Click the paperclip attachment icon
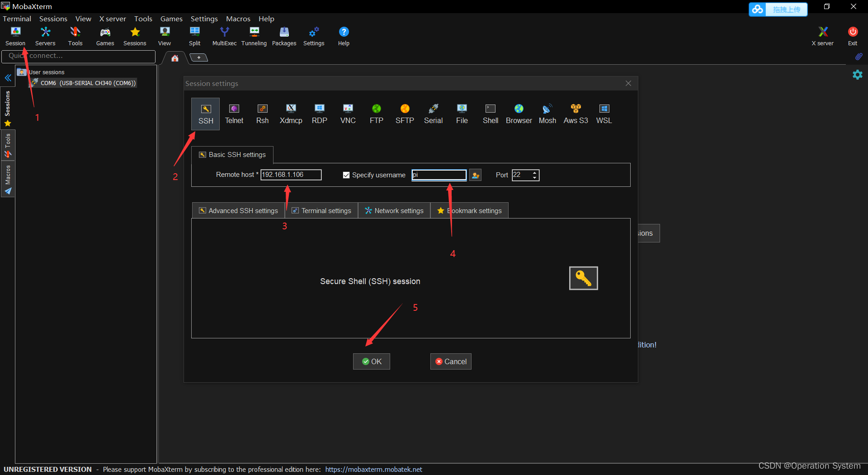 (859, 57)
